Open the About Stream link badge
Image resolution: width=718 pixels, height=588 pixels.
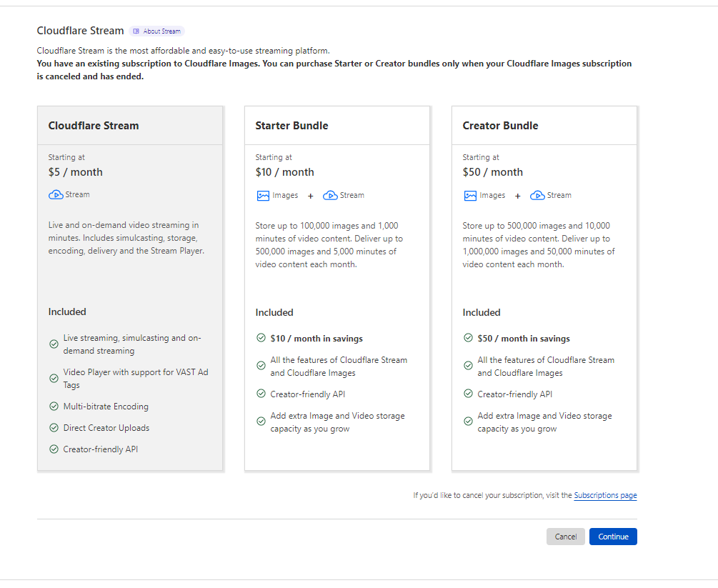pyautogui.click(x=156, y=31)
